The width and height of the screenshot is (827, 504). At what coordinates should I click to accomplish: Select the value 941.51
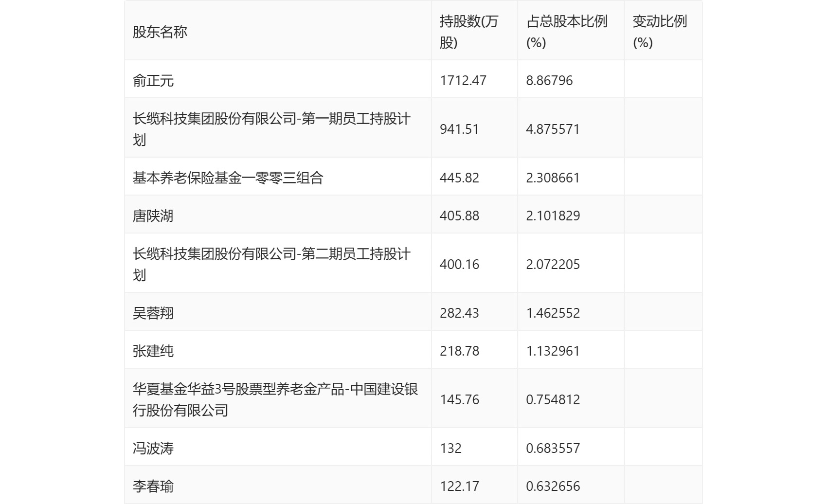(x=459, y=129)
